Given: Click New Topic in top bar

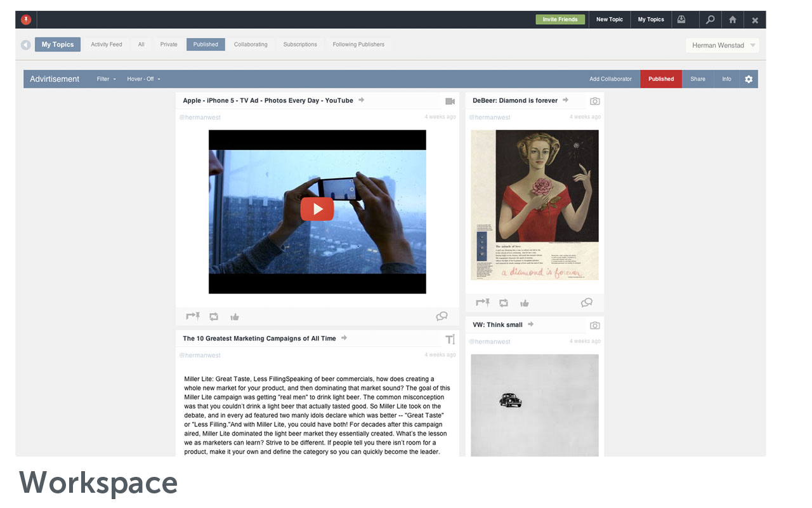Looking at the screenshot, I should pyautogui.click(x=610, y=20).
